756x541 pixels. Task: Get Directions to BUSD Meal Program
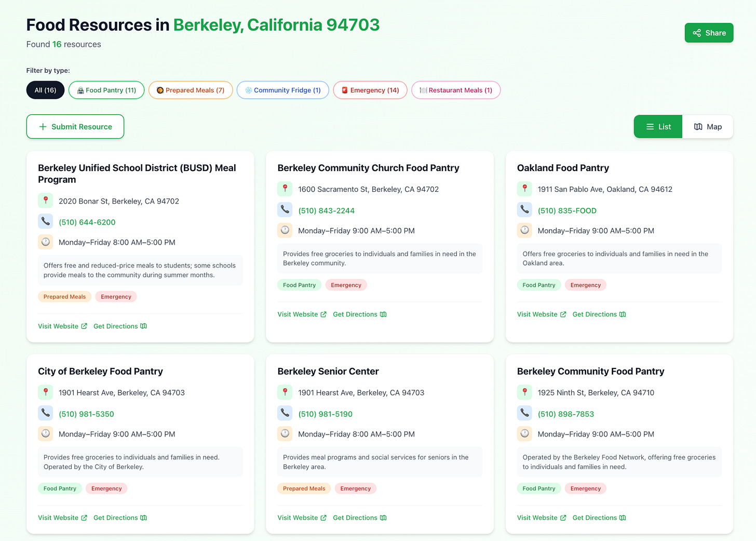point(120,326)
